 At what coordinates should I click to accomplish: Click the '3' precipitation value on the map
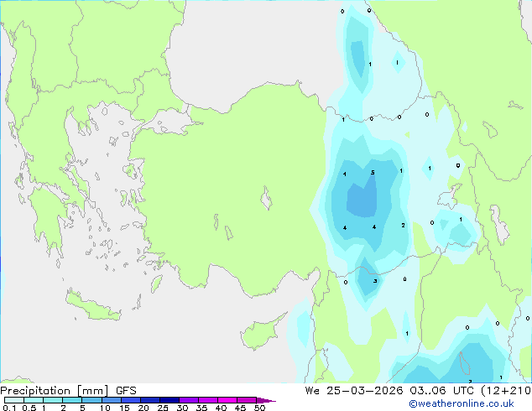(x=375, y=281)
